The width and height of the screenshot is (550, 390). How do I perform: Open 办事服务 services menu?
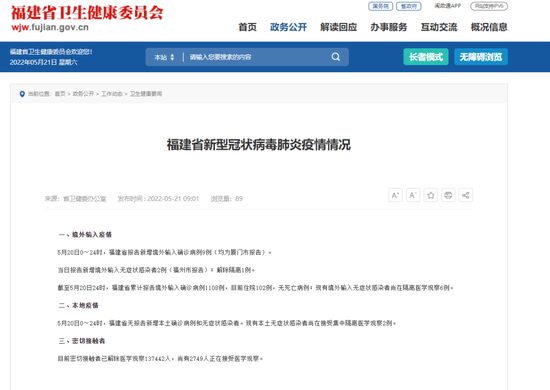pos(389,27)
